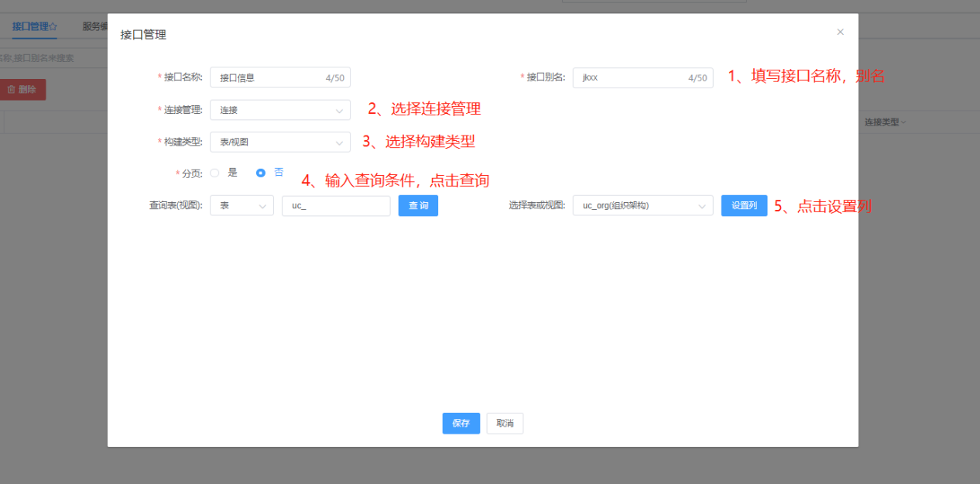Click the 查询 button

pos(418,205)
